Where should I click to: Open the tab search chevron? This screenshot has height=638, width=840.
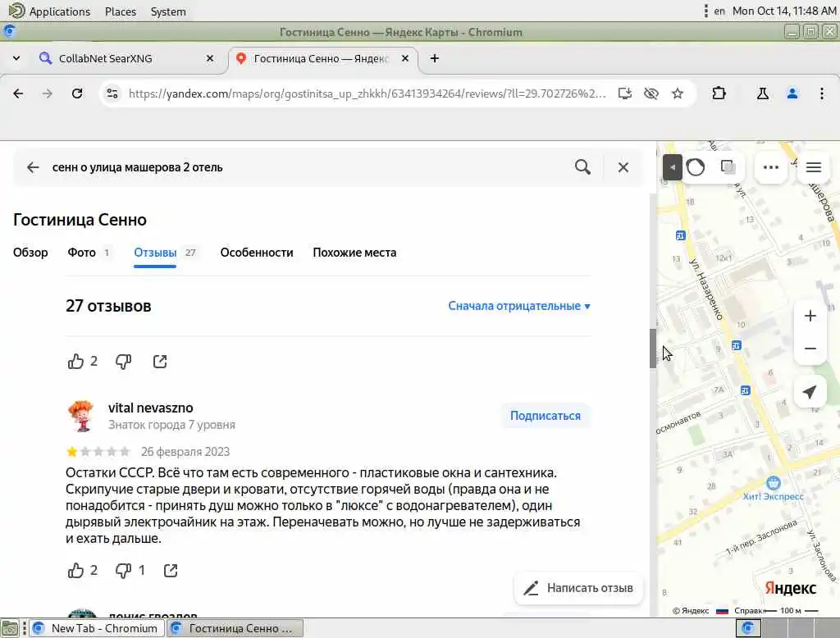[16, 58]
